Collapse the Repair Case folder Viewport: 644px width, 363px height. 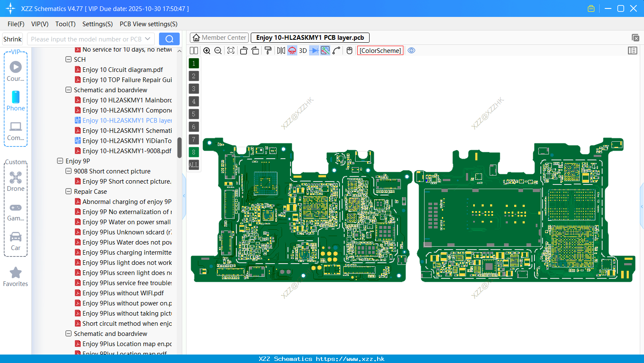(69, 192)
